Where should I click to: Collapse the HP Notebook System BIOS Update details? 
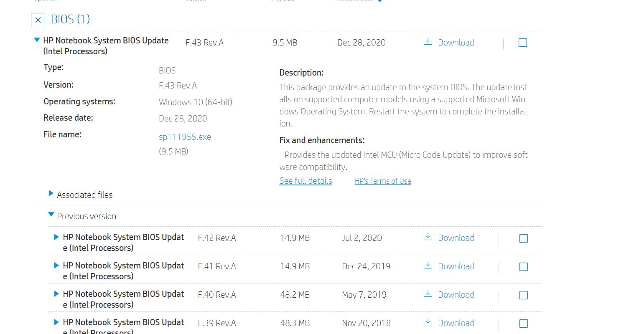[x=37, y=40]
